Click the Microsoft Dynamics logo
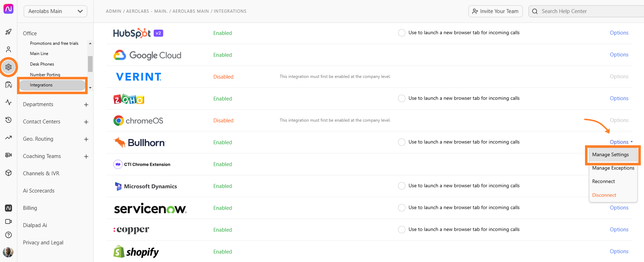 point(146,186)
